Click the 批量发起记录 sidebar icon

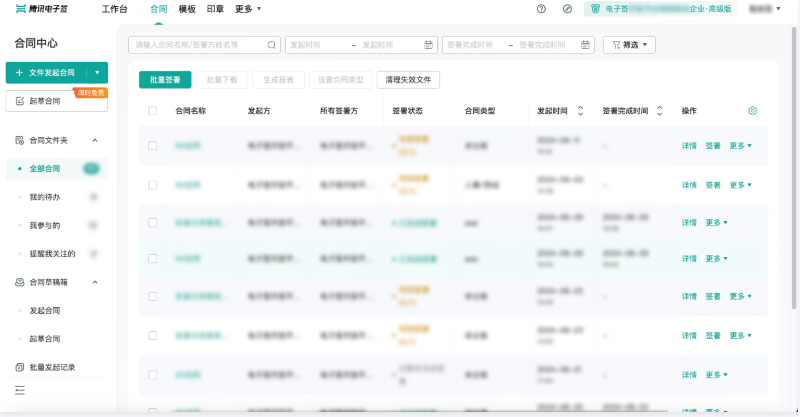[x=19, y=367]
